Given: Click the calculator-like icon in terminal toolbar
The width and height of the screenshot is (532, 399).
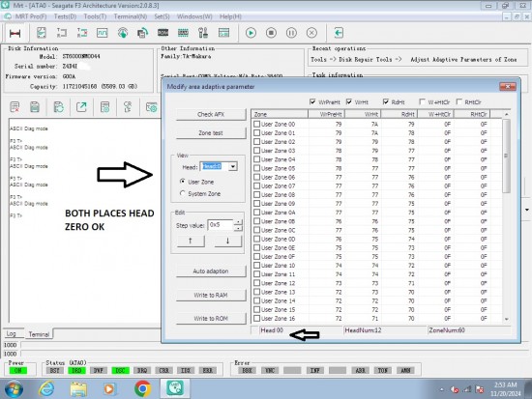Looking at the screenshot, I should pos(104,107).
